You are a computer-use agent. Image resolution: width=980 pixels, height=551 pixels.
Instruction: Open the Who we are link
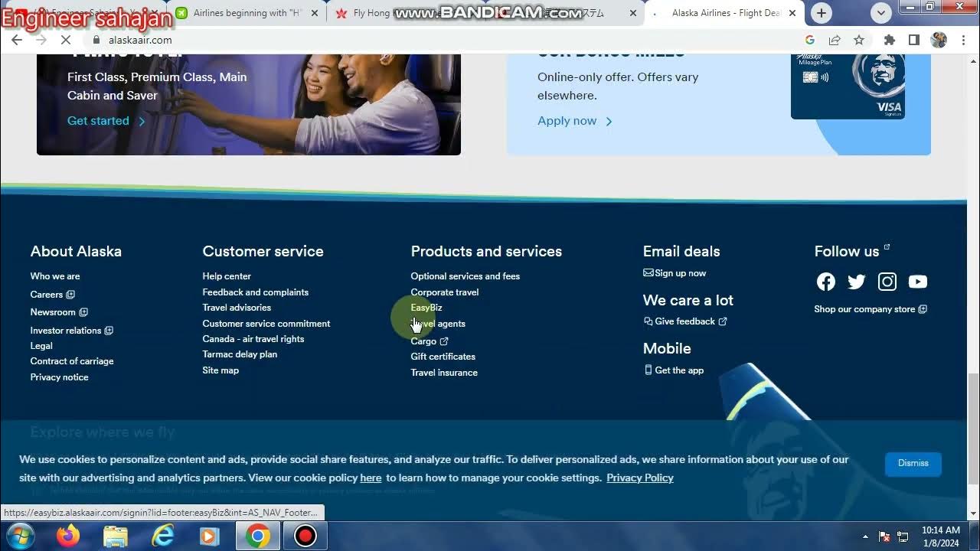pos(55,276)
